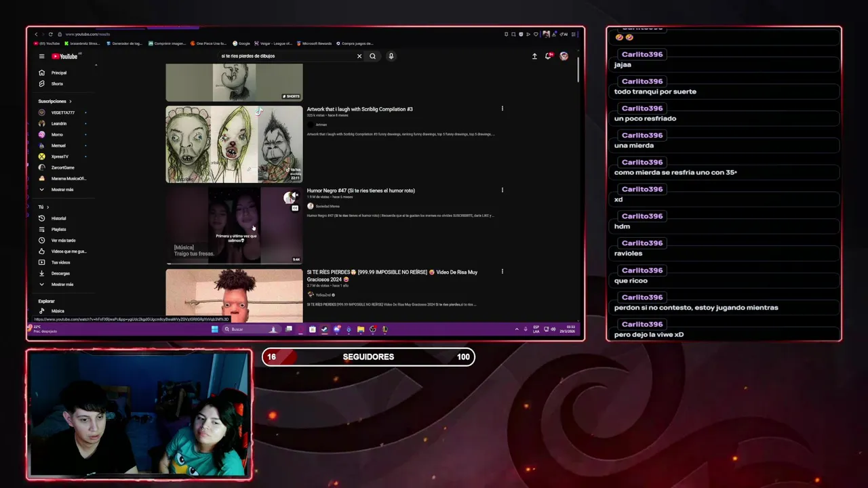Viewport: 868px width, 488px height.
Task: Click the SEGUIDORES progress bar
Action: tap(368, 357)
